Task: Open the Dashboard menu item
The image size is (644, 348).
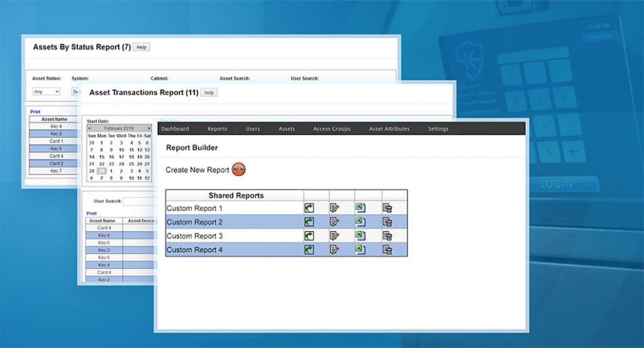Action: [x=175, y=129]
